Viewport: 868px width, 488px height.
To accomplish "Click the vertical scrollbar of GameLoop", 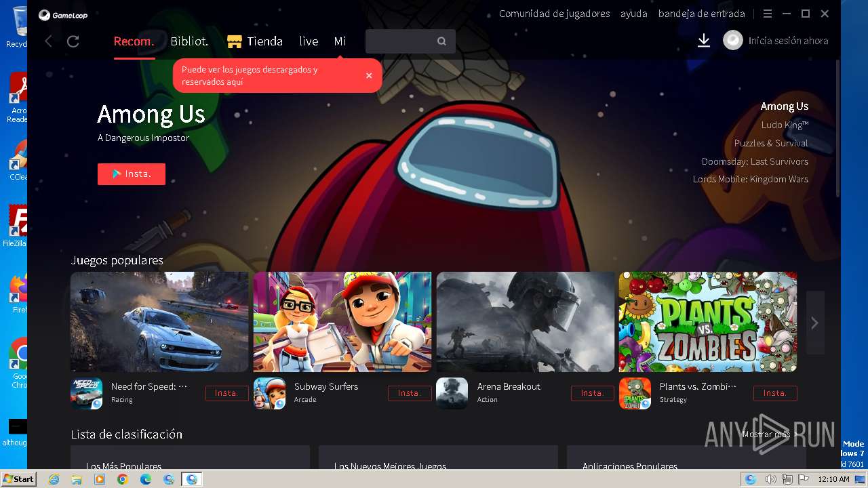I will click(837, 129).
